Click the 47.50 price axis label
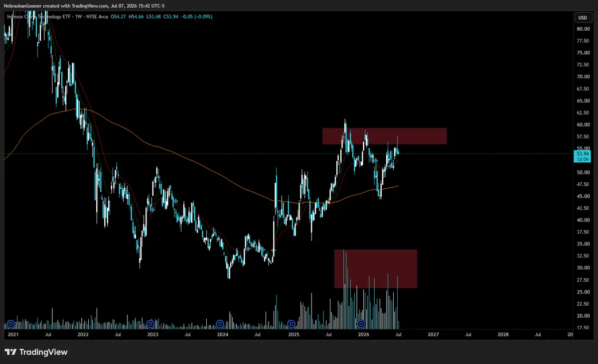598x364 pixels. tap(583, 184)
